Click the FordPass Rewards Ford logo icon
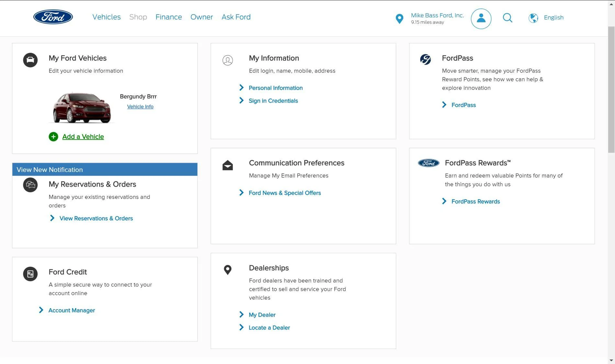The image size is (615, 364). point(429,163)
